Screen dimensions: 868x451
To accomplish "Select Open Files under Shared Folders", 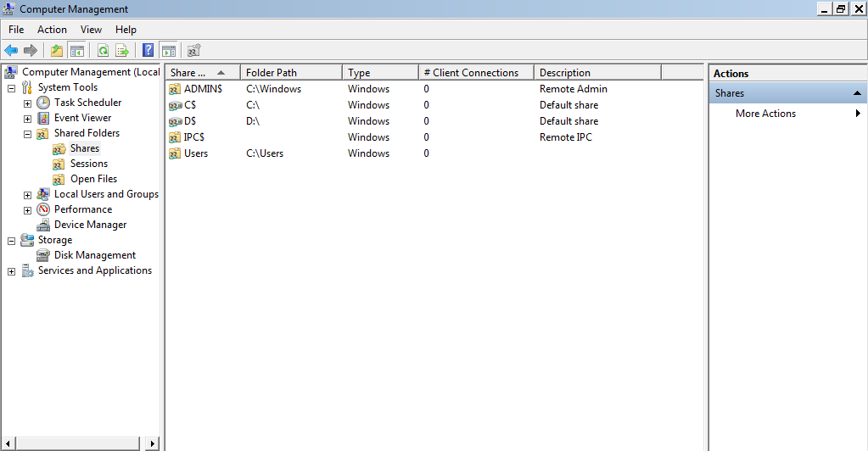I will pos(93,179).
